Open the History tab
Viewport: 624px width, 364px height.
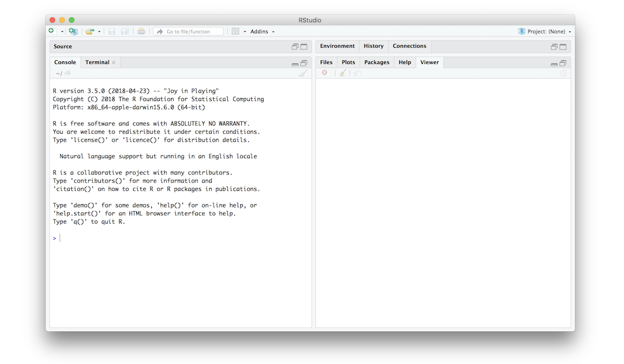pyautogui.click(x=373, y=46)
